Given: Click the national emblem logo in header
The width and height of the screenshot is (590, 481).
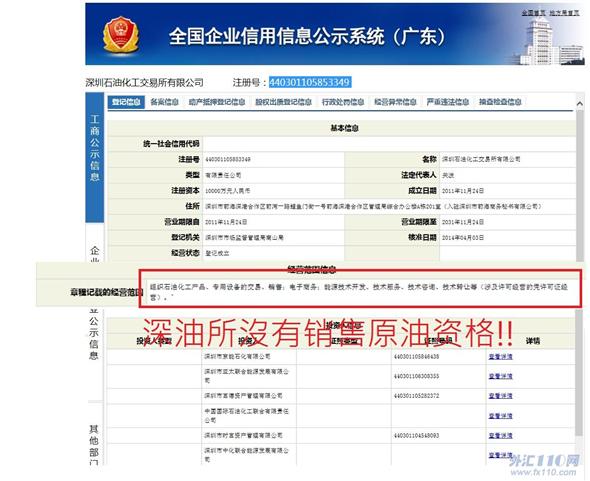Looking at the screenshot, I should [121, 35].
